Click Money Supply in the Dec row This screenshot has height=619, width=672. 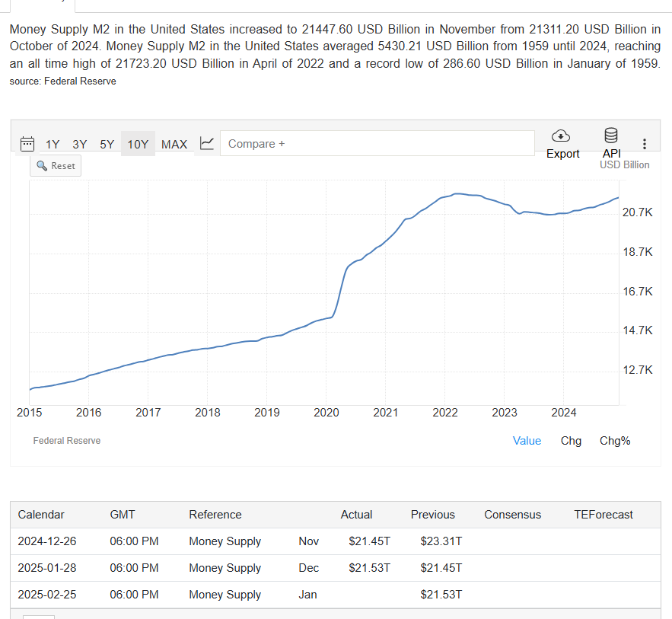(225, 568)
